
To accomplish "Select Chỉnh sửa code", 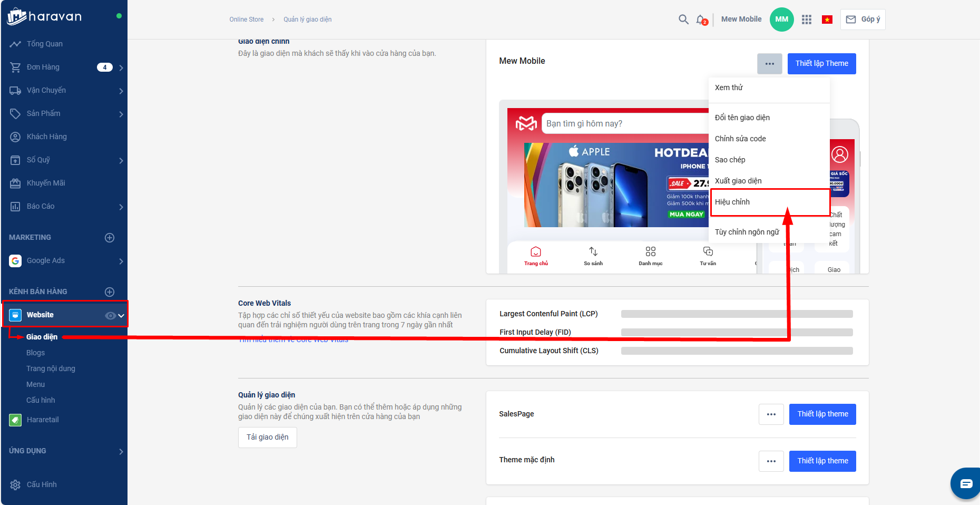I will tap(769, 139).
